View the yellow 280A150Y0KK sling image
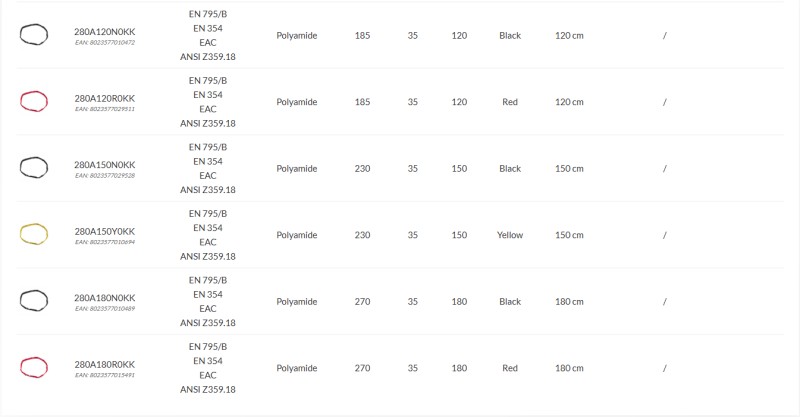This screenshot has height=417, width=800. (x=34, y=234)
